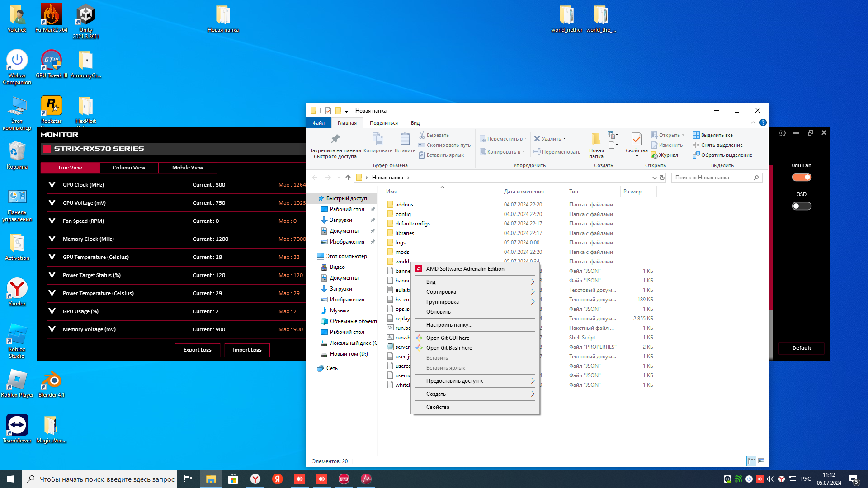Click volume icon in system tray
868x488 pixels.
(770, 479)
